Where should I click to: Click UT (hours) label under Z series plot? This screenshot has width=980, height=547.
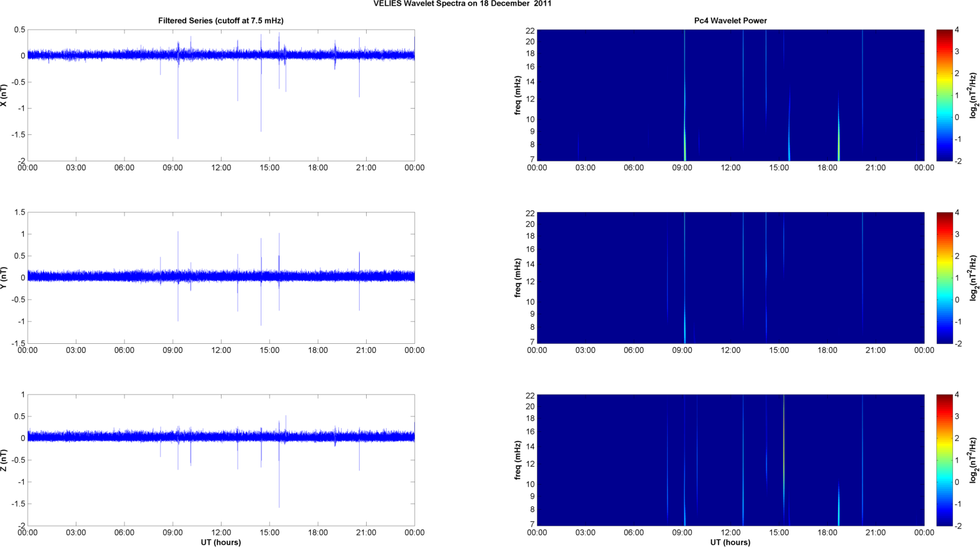pyautogui.click(x=220, y=542)
